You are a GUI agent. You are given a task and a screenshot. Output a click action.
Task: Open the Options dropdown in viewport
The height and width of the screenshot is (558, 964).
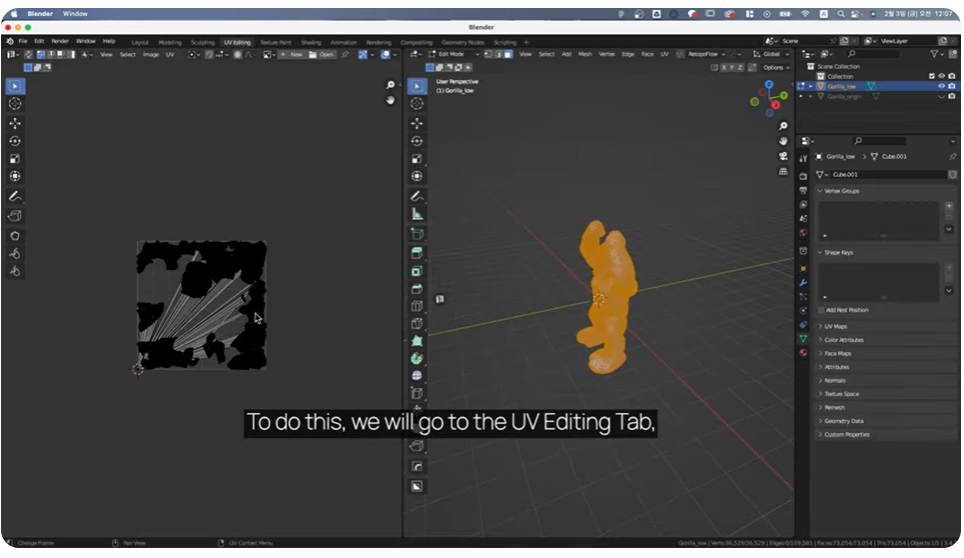[776, 68]
